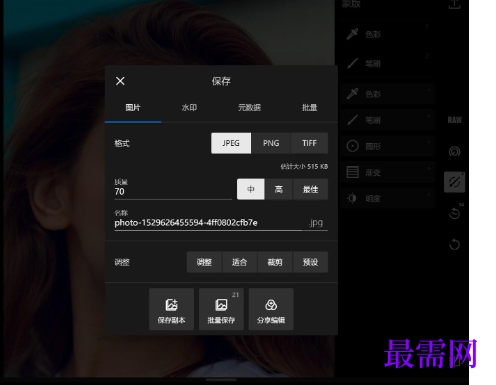Viewport: 496px width, 385px height.
Task: Open the 水印 watermark tab
Action: click(x=189, y=108)
